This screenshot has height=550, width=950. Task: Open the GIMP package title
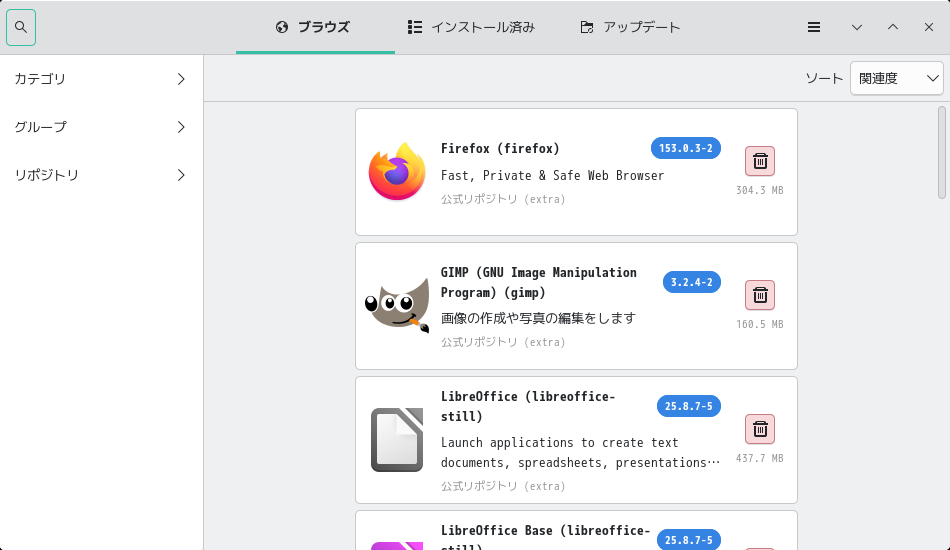click(x=539, y=282)
